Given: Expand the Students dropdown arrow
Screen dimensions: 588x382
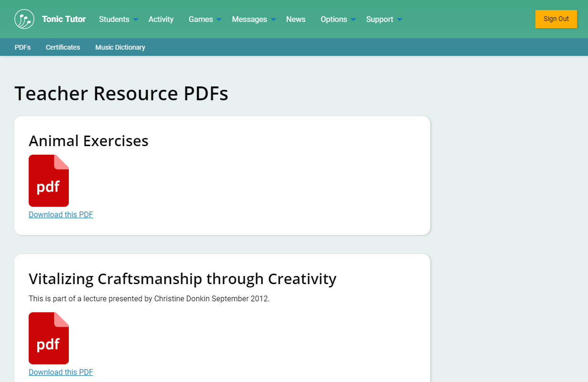Looking at the screenshot, I should 136,20.
